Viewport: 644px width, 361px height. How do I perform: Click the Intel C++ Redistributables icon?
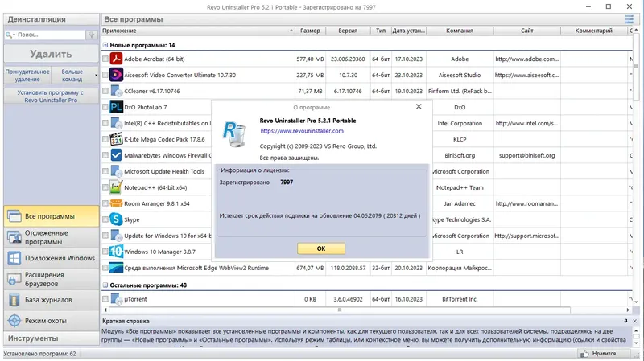tap(116, 123)
